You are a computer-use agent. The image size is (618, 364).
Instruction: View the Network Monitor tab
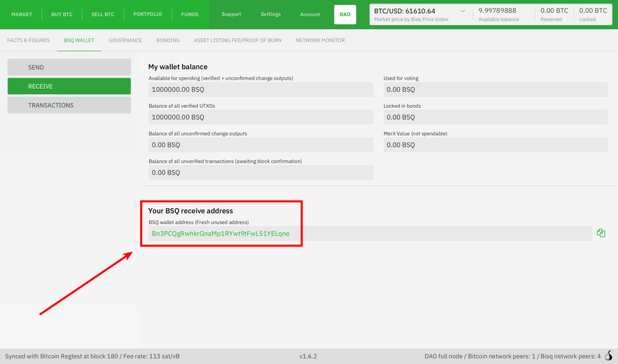(320, 41)
